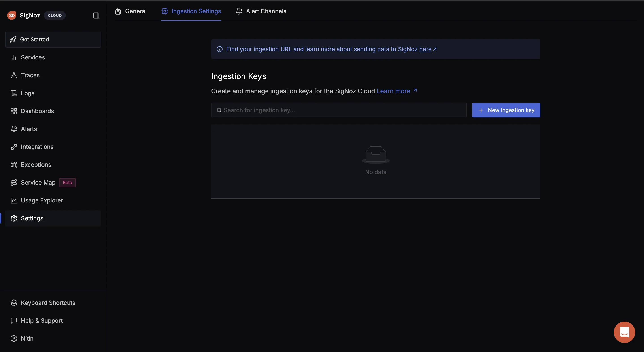
Task: Click the Usage Explorer chart icon
Action: click(14, 200)
